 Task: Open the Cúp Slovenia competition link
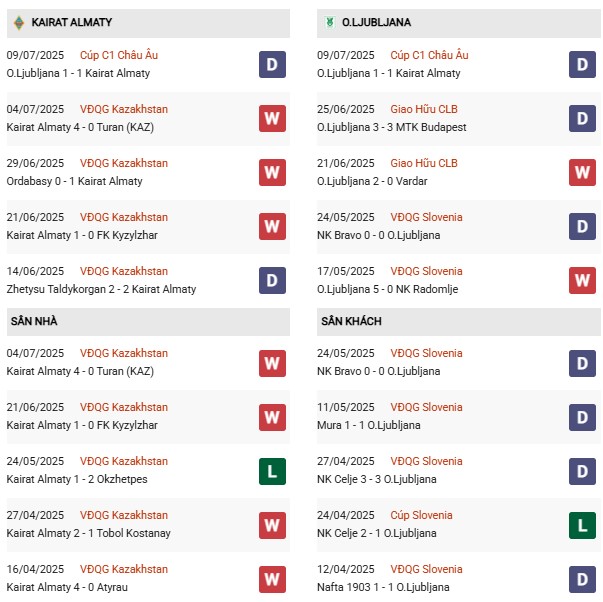[x=421, y=515]
